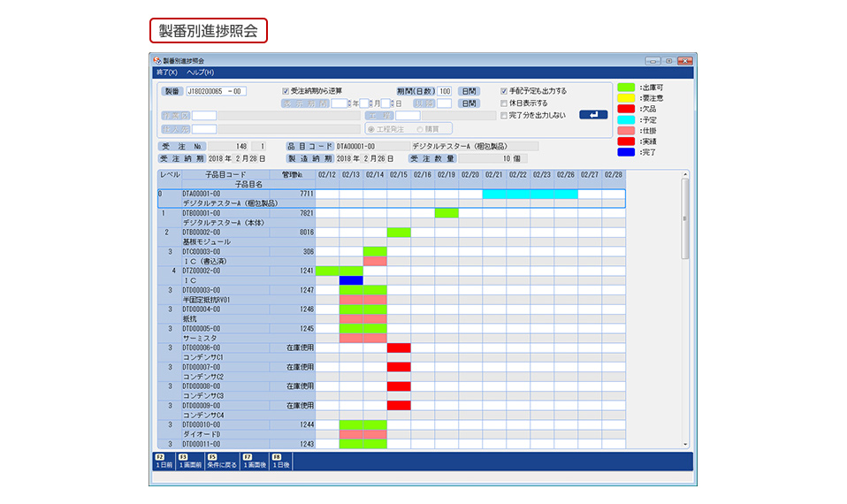The image size is (847, 504).
Task: Select row DTD00003-00 in the grid
Action: click(x=391, y=295)
